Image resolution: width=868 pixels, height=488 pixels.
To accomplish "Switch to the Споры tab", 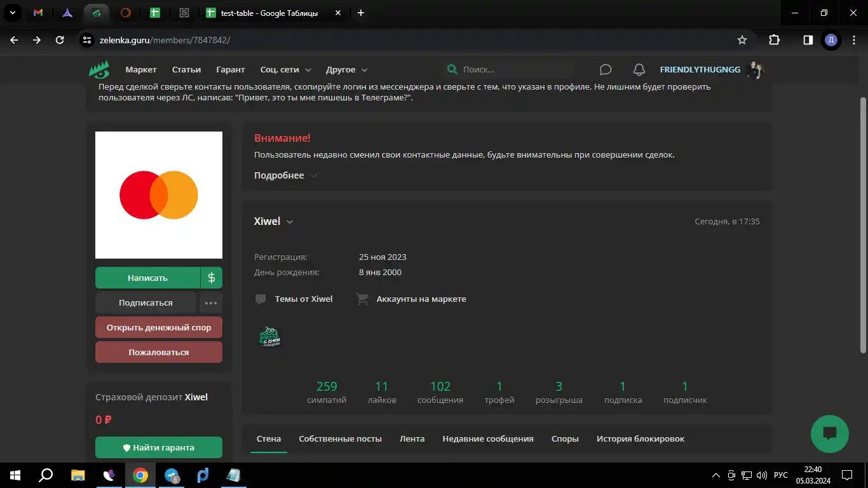I will tap(565, 438).
